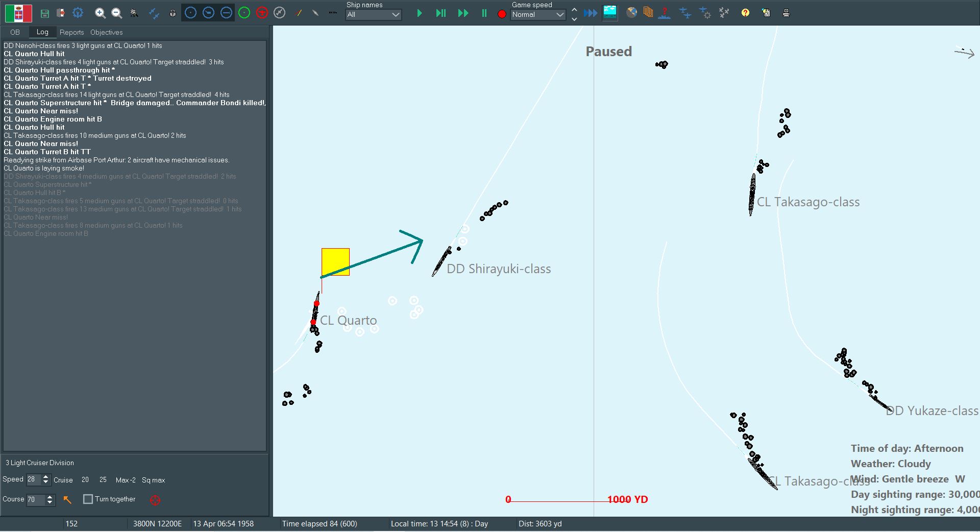Switch to the Log tab
Screen dimensions: 980x532
coord(42,32)
